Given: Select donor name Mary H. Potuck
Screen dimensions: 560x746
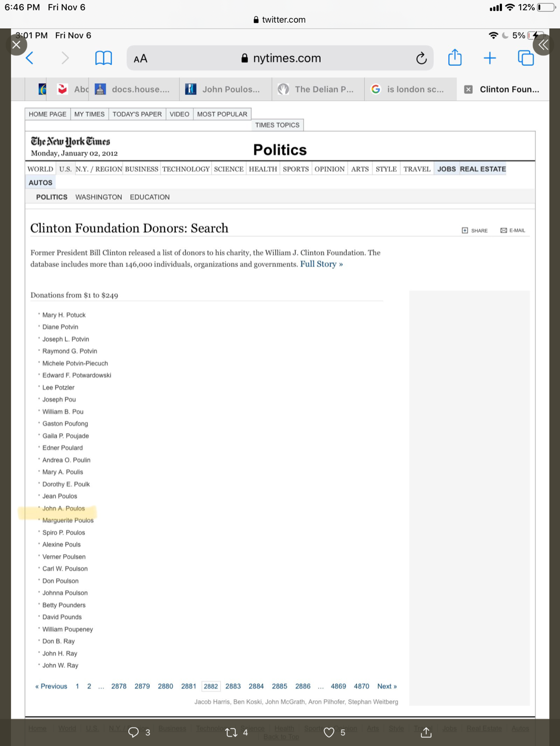Looking at the screenshot, I should pos(64,315).
